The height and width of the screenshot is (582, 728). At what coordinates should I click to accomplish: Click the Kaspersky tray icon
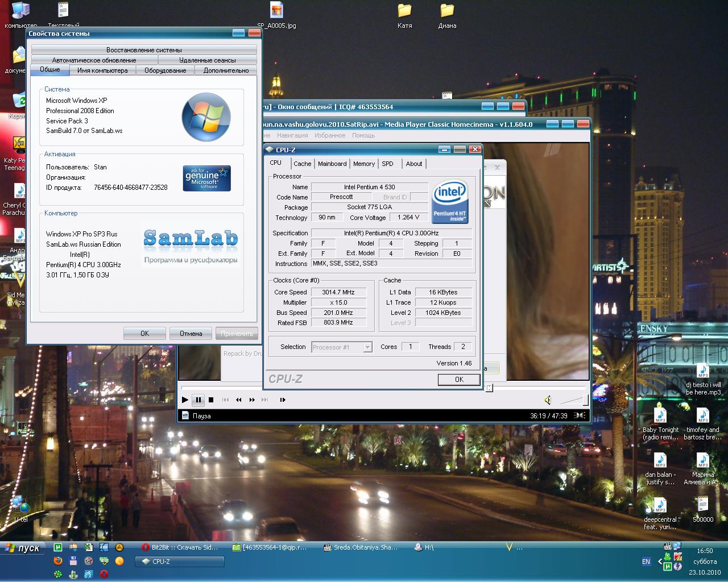(677, 556)
